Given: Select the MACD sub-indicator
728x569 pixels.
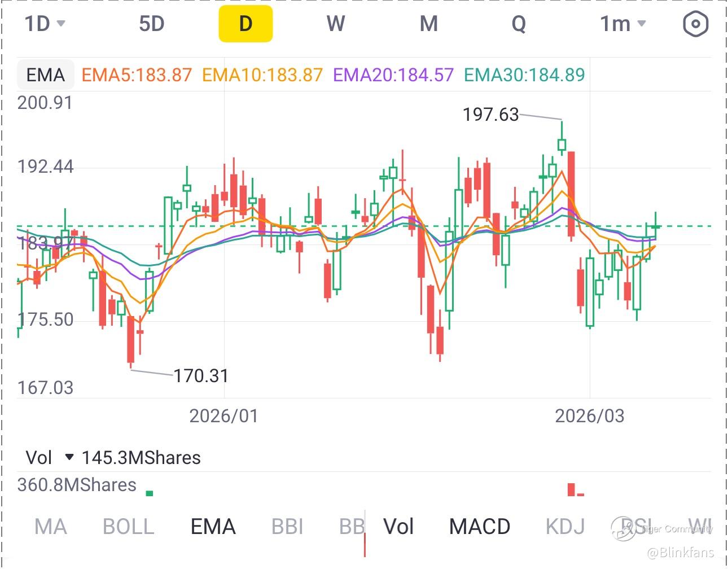Looking at the screenshot, I should 480,527.
